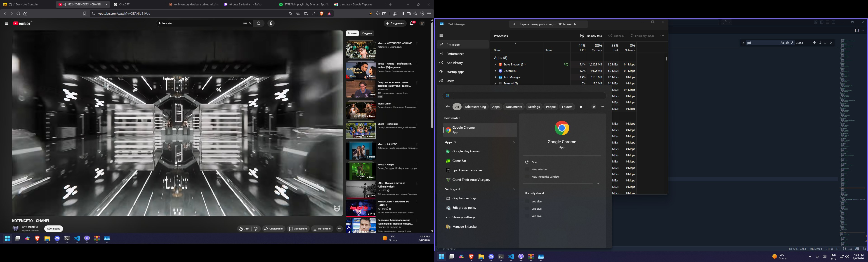Click split editor right icon
868x262 pixels.
point(856,30)
